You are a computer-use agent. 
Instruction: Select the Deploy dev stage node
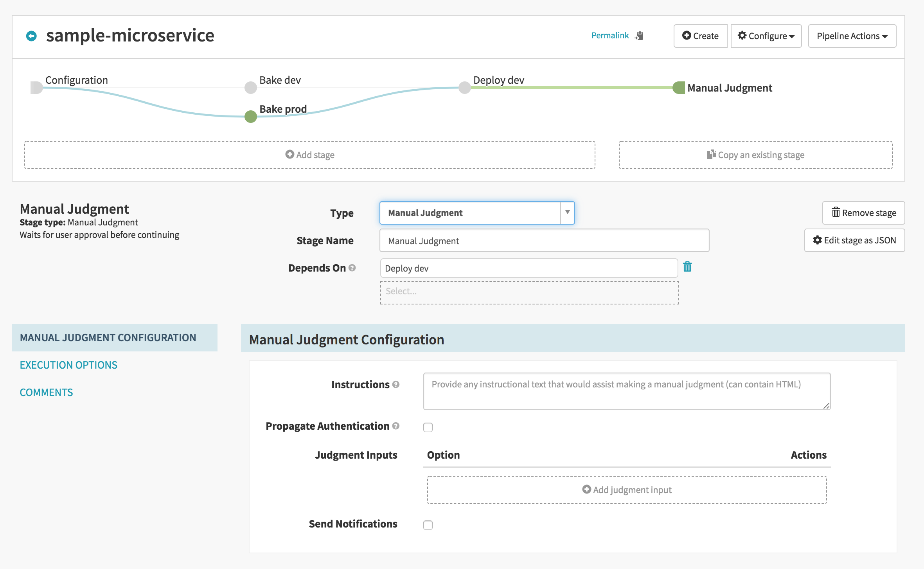[464, 87]
